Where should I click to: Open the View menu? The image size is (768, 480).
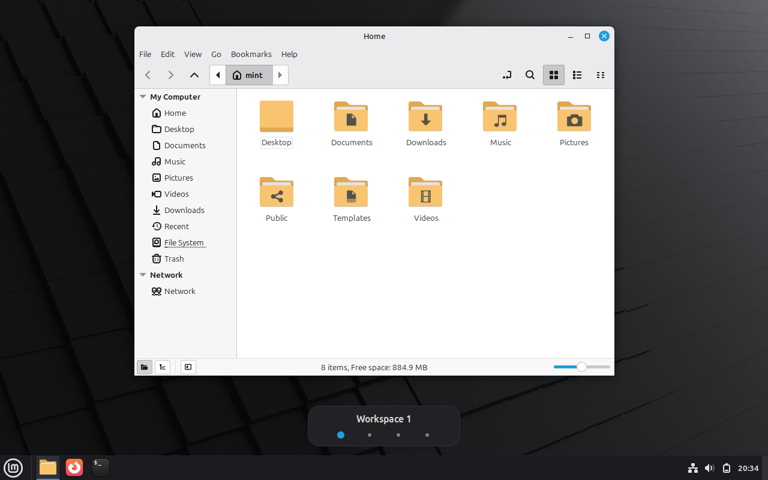tap(192, 54)
